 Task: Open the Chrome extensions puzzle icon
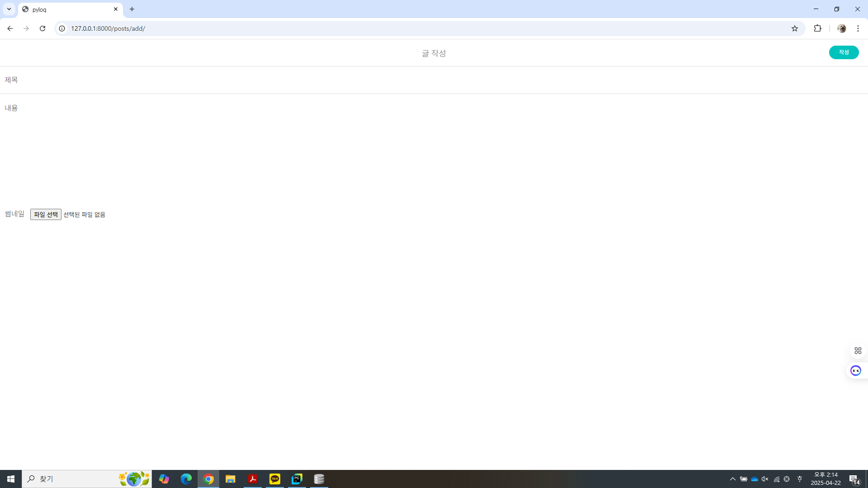coord(817,28)
